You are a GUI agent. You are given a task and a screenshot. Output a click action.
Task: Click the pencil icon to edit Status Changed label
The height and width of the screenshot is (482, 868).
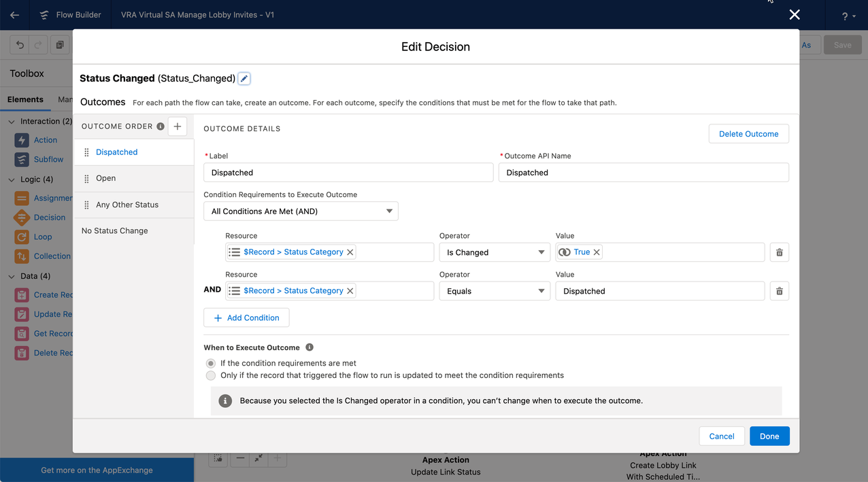tap(244, 78)
